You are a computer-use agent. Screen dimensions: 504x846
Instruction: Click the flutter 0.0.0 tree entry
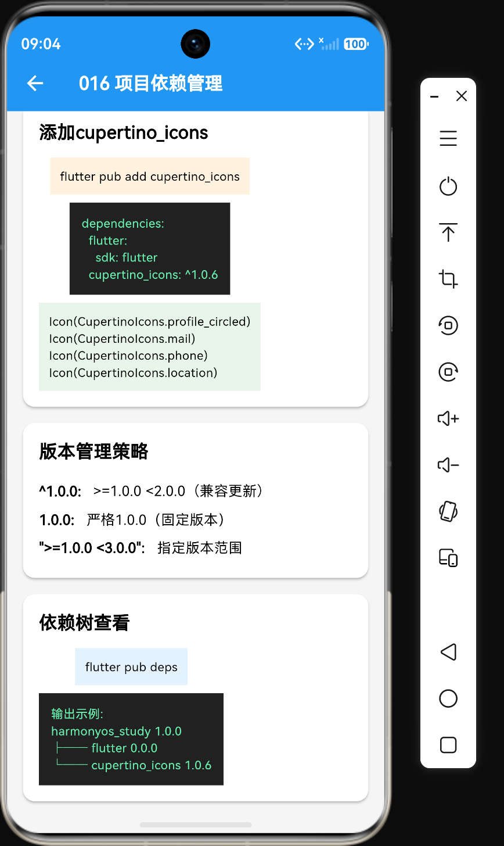tap(124, 748)
